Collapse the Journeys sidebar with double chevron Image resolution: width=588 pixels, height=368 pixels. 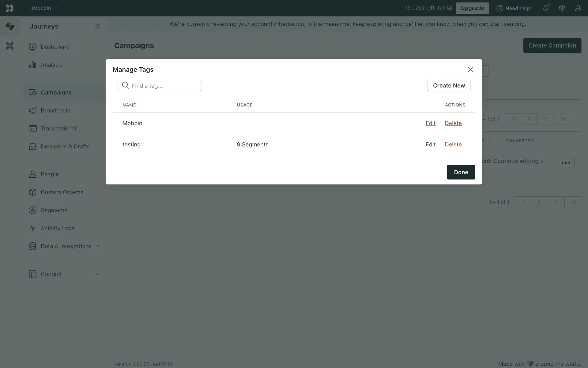[97, 26]
